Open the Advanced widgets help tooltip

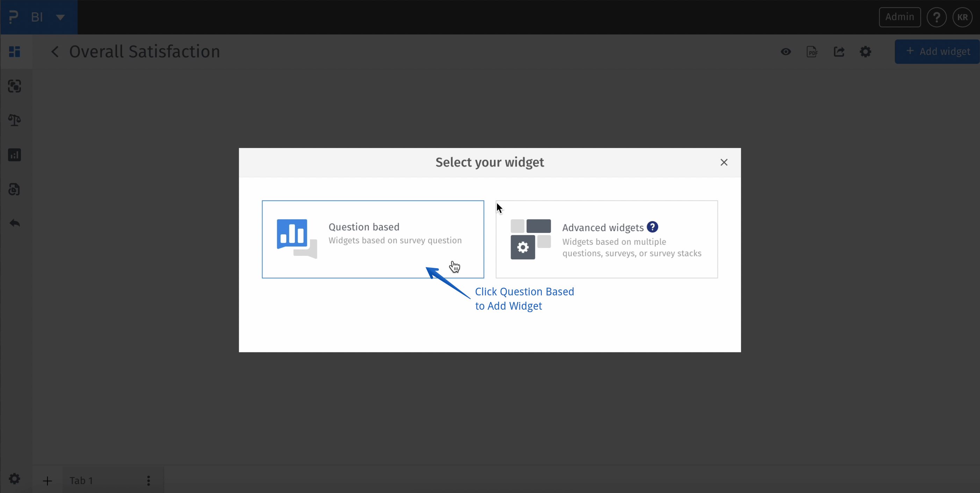[x=653, y=227]
